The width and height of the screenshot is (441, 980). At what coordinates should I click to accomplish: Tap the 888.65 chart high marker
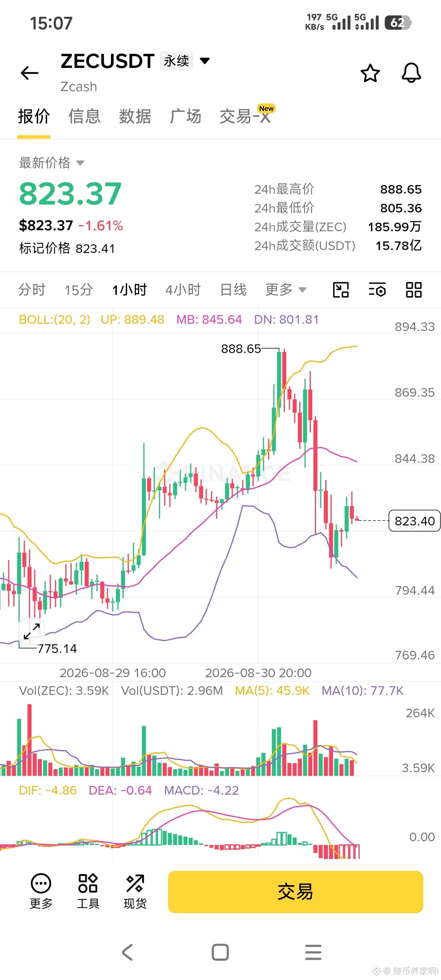coord(241,348)
